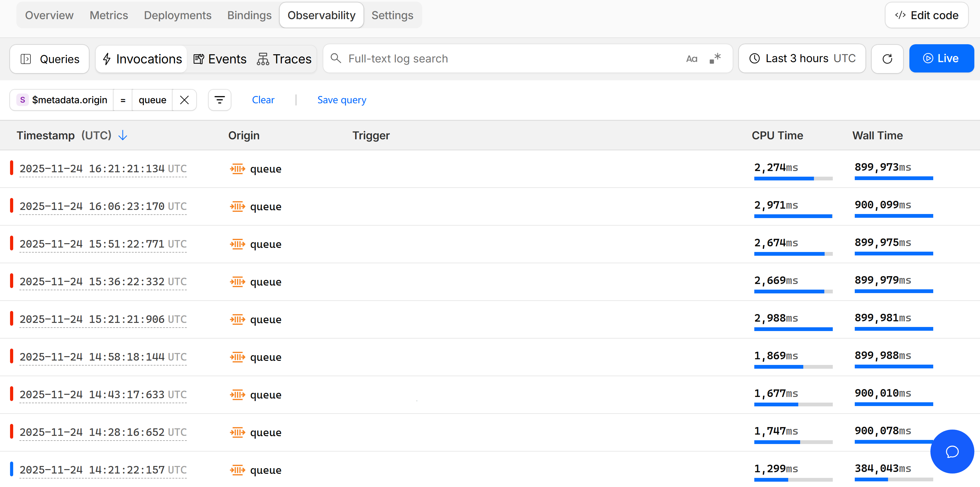The height and width of the screenshot is (487, 980).
Task: Open the Last 3 hours time range
Action: tap(802, 59)
